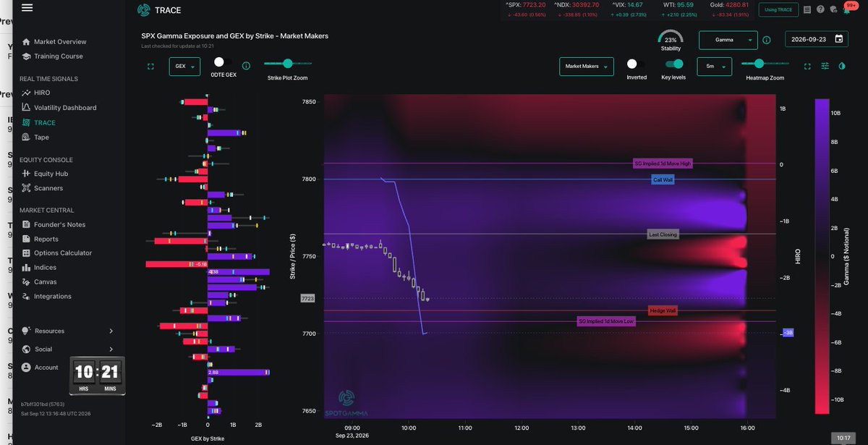Click the Using TRACE button
This screenshot has height=445, width=868.
click(x=779, y=9)
